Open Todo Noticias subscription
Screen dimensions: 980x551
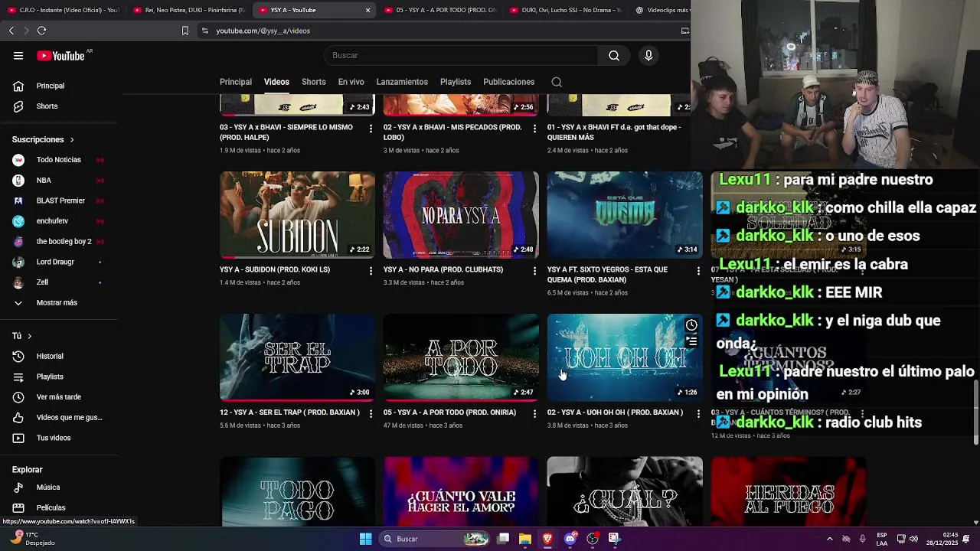[x=59, y=160]
